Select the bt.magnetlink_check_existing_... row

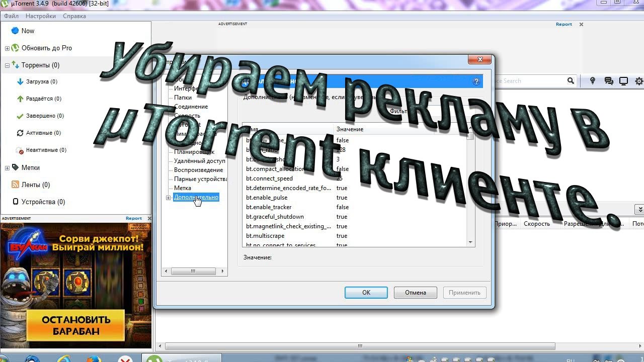click(x=354, y=226)
